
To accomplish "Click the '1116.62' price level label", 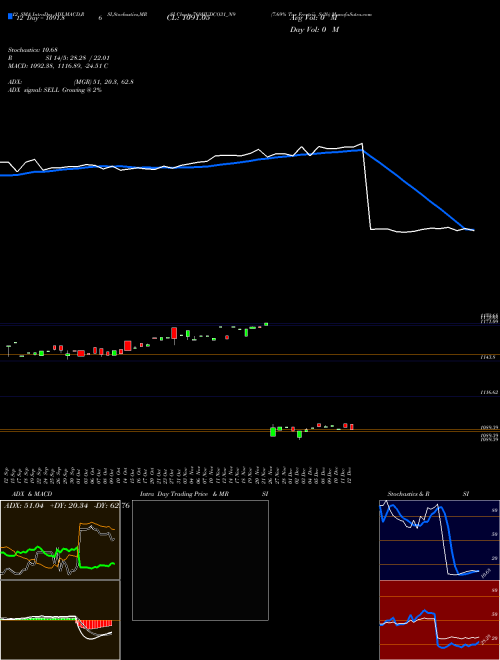I will click(489, 392).
